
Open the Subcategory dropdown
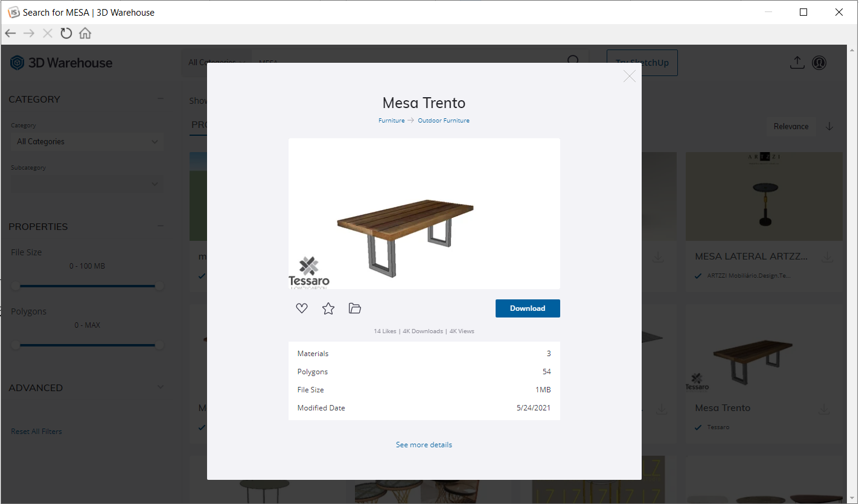[x=87, y=184]
